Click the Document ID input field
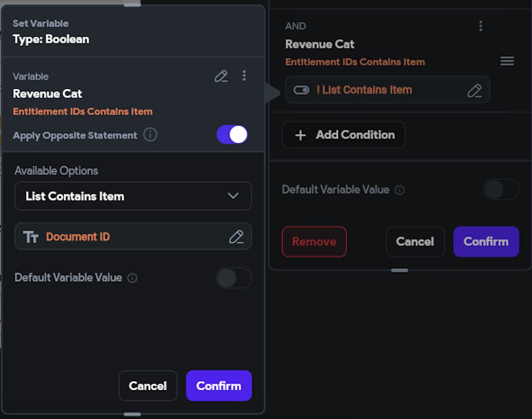This screenshot has height=419, width=532. pos(122,236)
